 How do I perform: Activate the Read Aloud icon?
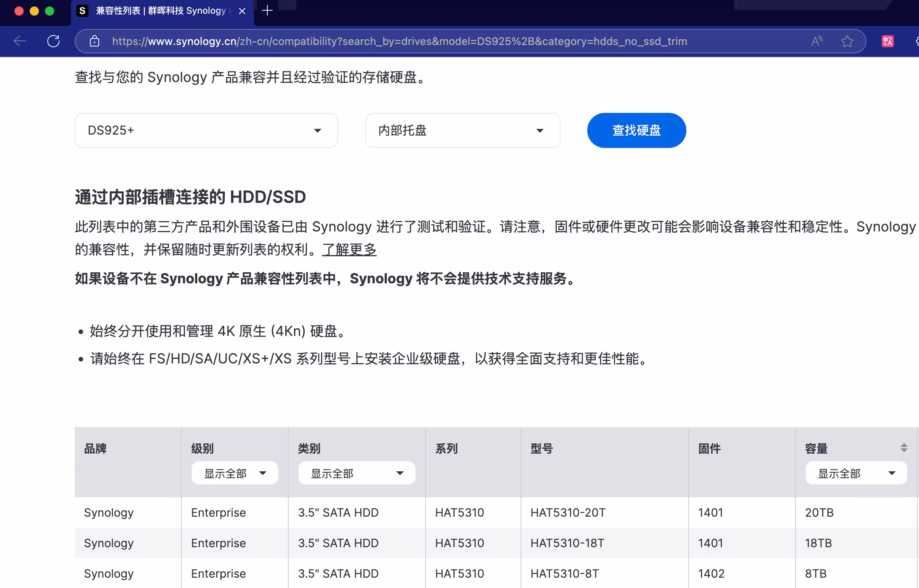(x=817, y=41)
